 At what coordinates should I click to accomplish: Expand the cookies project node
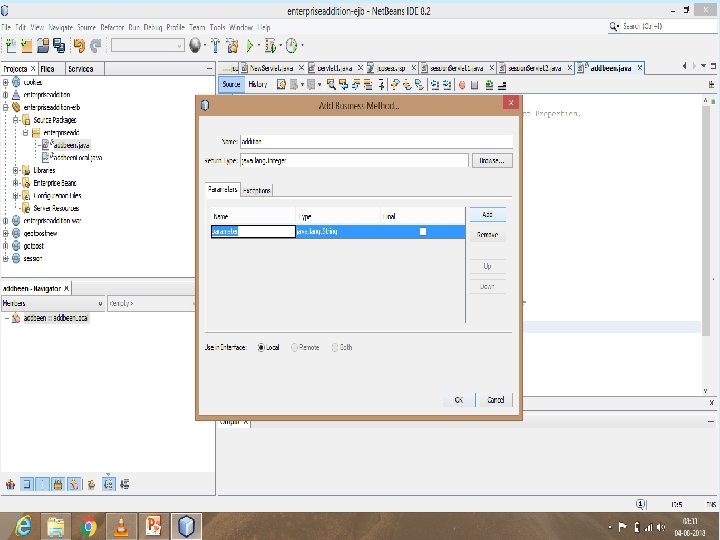[x=6, y=82]
